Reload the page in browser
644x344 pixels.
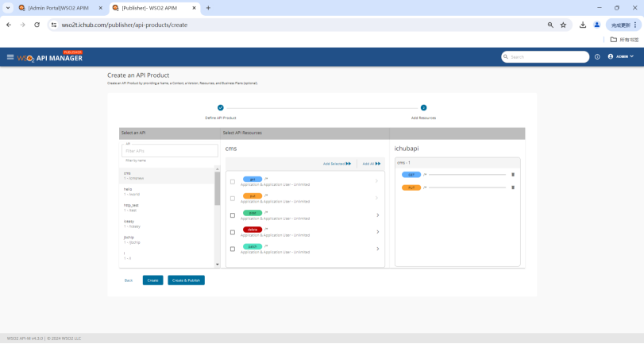pos(37,25)
